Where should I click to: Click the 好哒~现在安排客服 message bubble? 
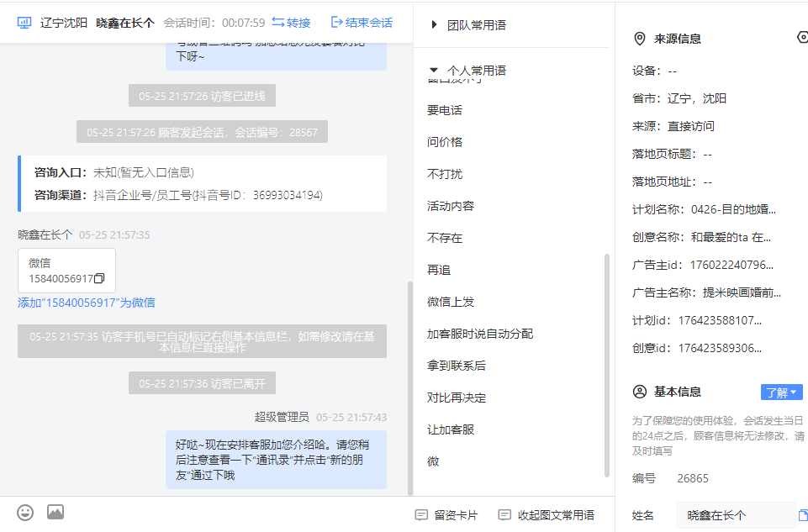pyautogui.click(x=277, y=460)
